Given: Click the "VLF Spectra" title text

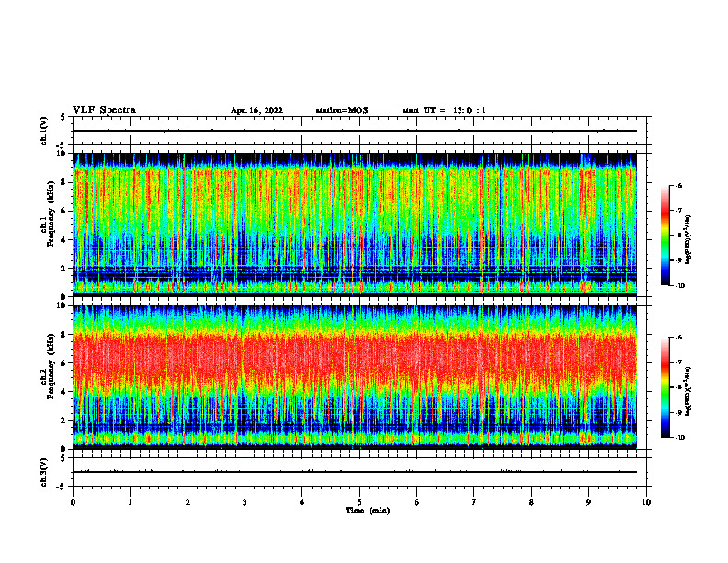Looking at the screenshot, I should click(104, 110).
